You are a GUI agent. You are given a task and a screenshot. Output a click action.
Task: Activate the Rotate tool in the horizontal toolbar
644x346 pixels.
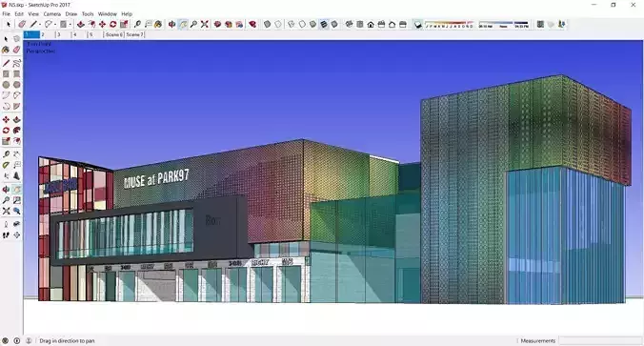pyautogui.click(x=113, y=25)
